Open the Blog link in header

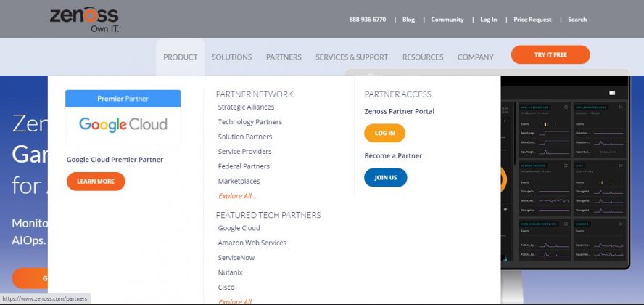(x=408, y=20)
